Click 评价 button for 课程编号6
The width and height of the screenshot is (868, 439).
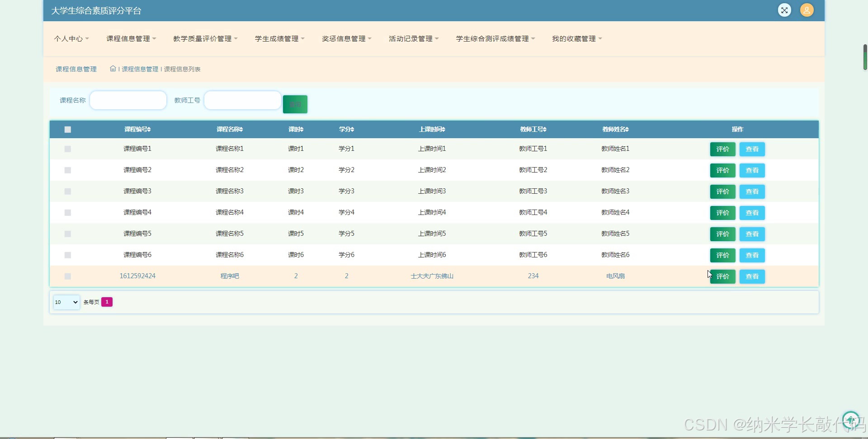pyautogui.click(x=722, y=255)
